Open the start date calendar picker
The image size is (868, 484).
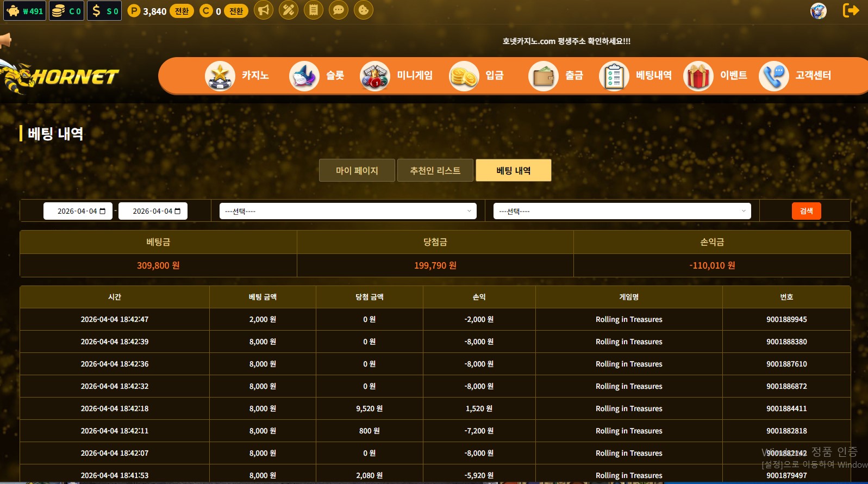coord(103,211)
